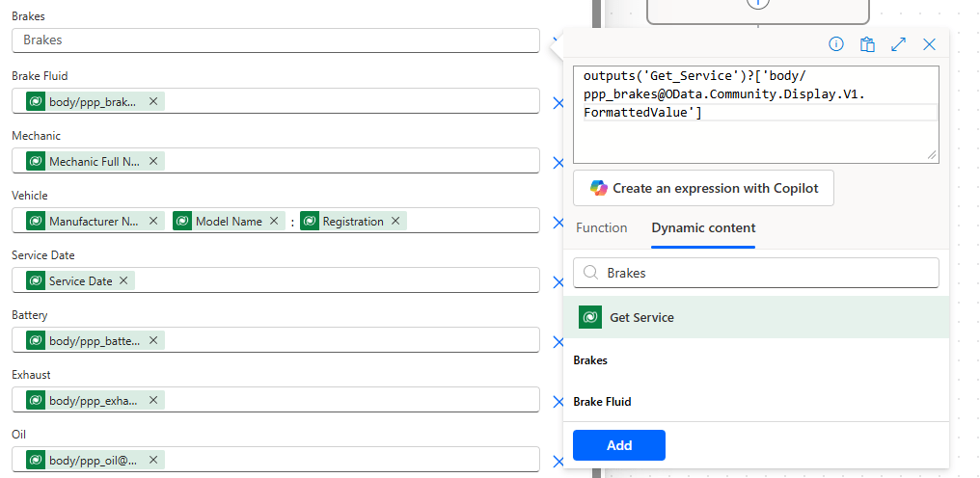Remove the Mechanic Full Name token
980x478 pixels.
pos(153,161)
